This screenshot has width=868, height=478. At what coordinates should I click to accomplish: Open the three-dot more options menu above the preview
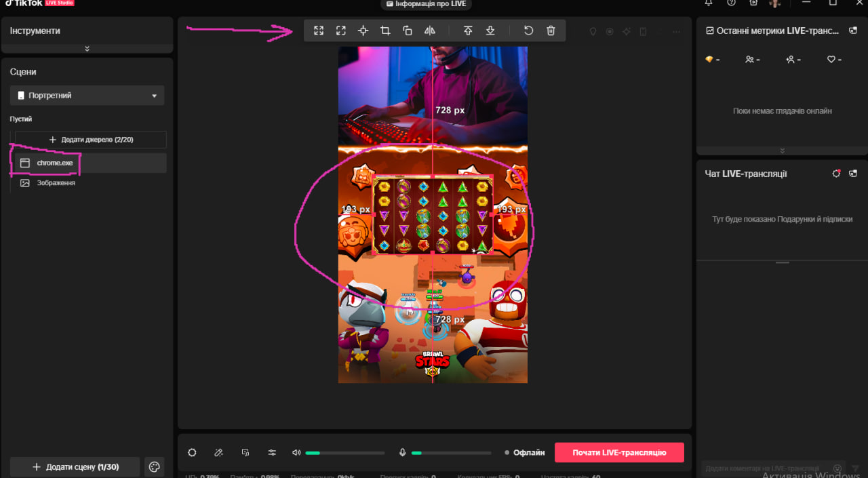pos(676,31)
